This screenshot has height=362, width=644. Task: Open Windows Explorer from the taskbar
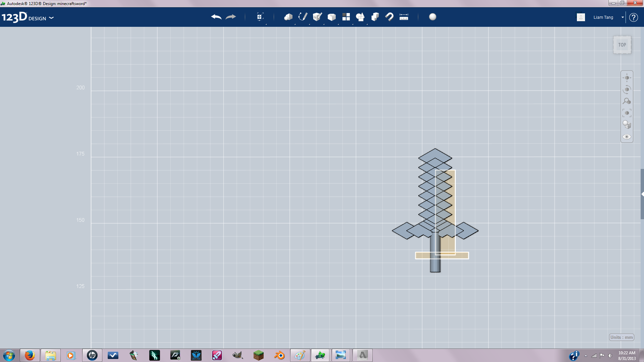(50, 355)
